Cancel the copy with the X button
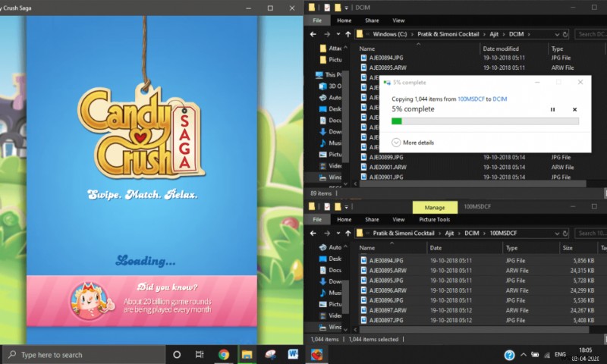 click(x=574, y=110)
